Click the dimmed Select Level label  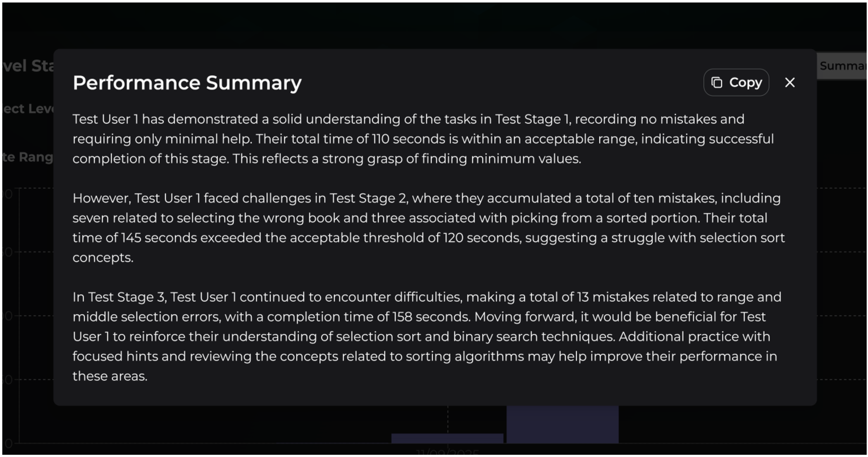click(x=28, y=109)
